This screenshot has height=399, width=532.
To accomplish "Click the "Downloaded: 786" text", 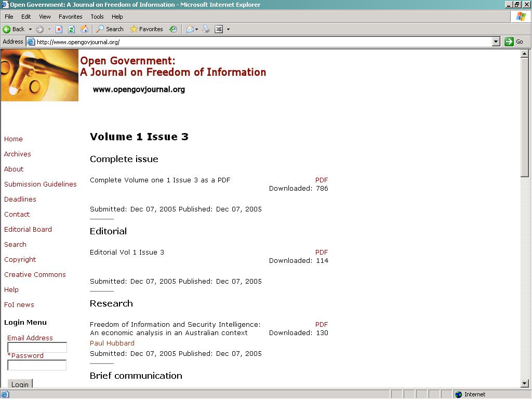I will pyautogui.click(x=299, y=188).
